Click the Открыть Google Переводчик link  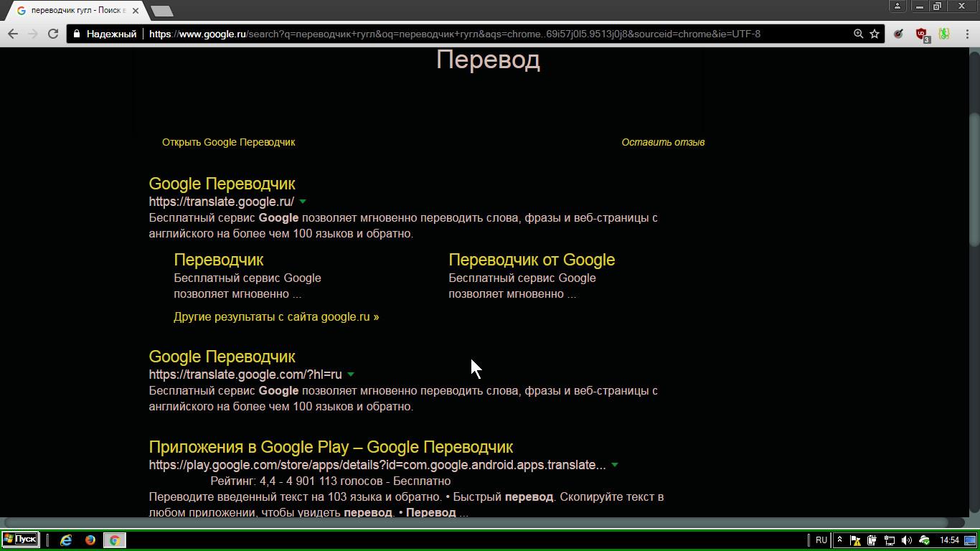(x=228, y=142)
